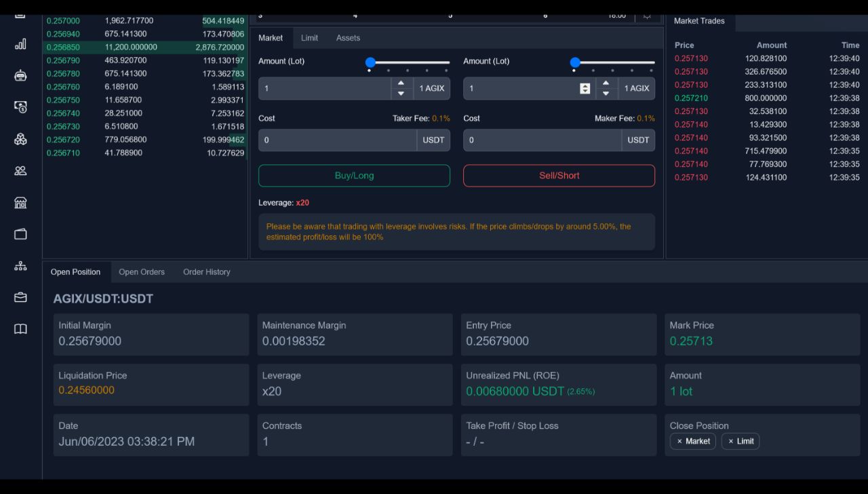The height and width of the screenshot is (494, 868).
Task: Select the marketplace bank icon
Action: point(20,202)
